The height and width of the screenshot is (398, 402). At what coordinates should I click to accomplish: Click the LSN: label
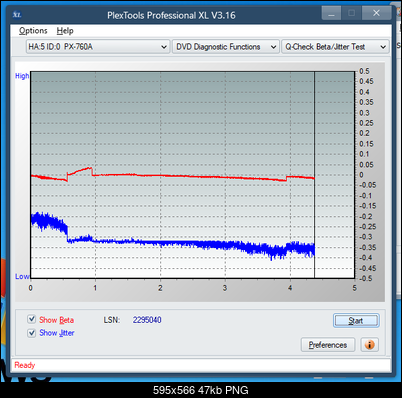[112, 320]
